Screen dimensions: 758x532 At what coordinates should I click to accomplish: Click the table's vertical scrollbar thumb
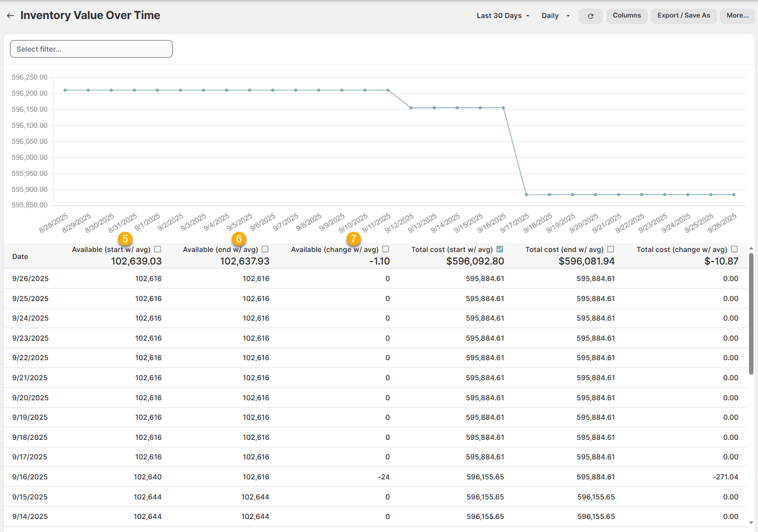click(x=751, y=314)
